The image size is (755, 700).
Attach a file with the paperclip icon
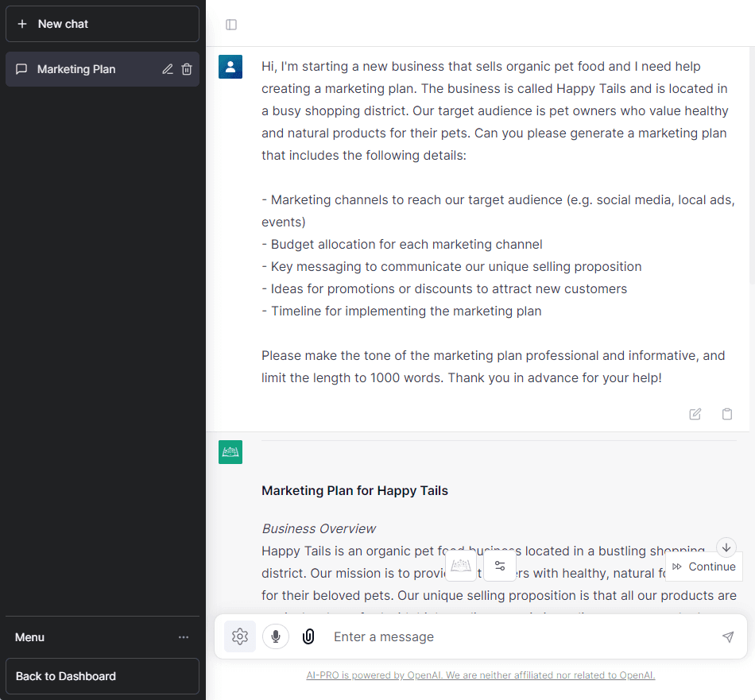tap(308, 636)
